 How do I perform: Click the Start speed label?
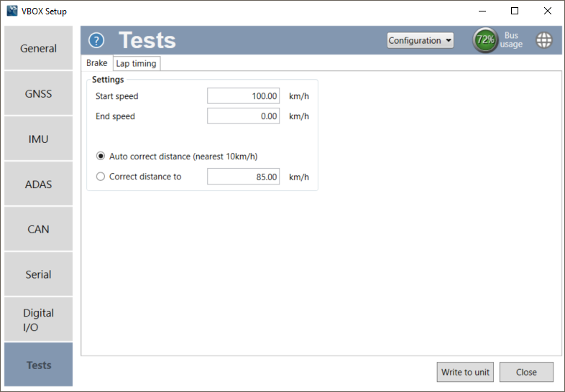click(116, 96)
